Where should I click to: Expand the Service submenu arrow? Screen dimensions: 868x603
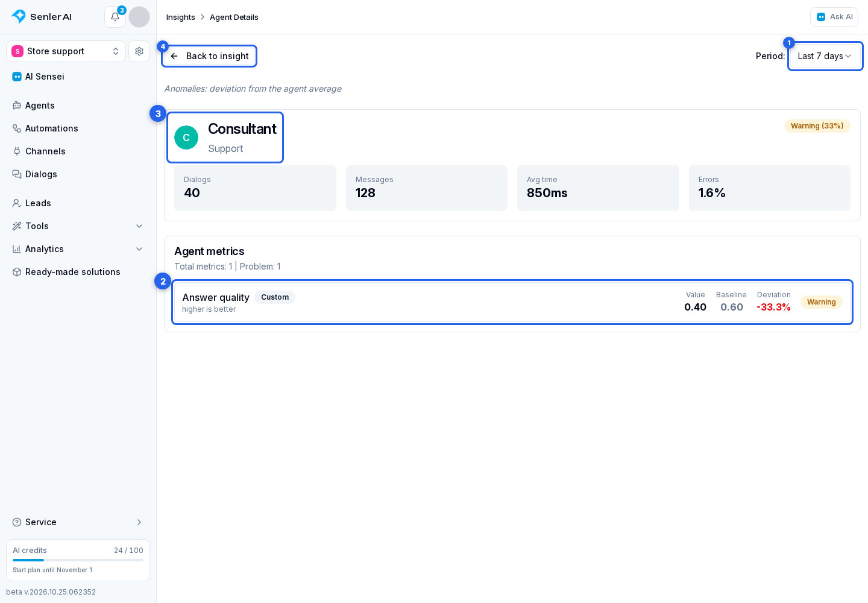pos(139,522)
